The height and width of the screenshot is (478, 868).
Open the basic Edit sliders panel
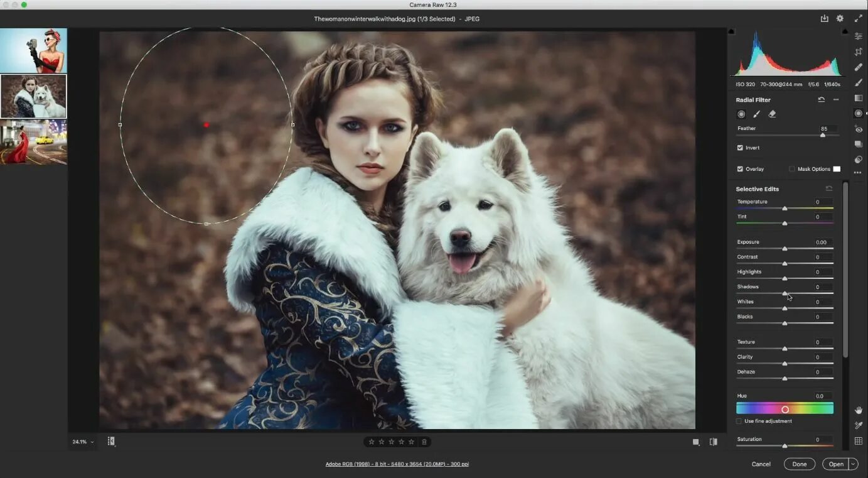point(859,36)
